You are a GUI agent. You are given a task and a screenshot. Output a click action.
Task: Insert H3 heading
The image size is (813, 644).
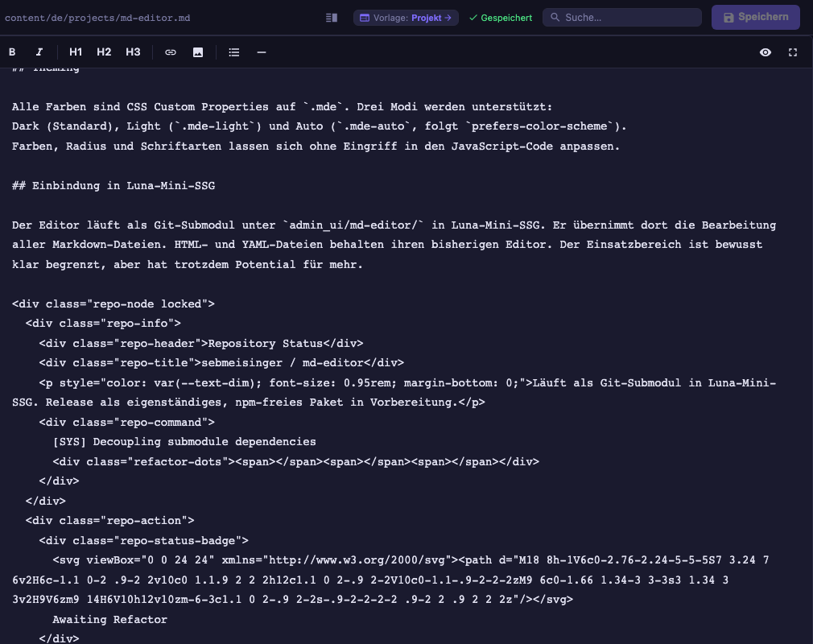pos(134,52)
